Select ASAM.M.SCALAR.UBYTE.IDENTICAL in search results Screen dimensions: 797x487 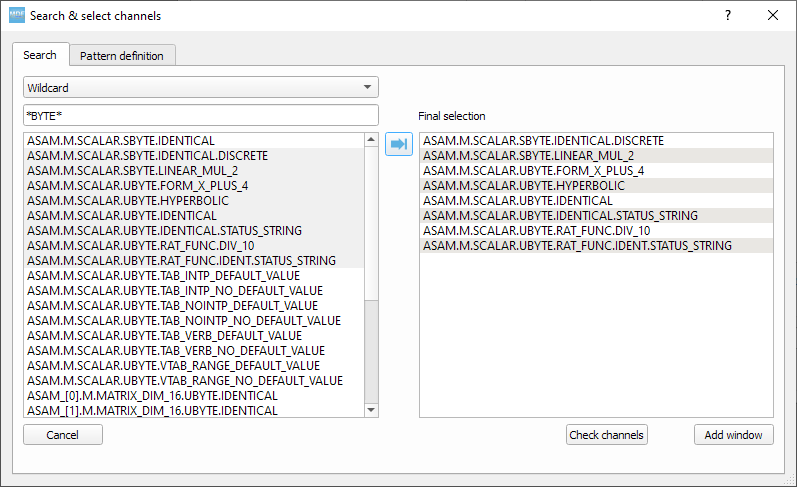pyautogui.click(x=194, y=216)
